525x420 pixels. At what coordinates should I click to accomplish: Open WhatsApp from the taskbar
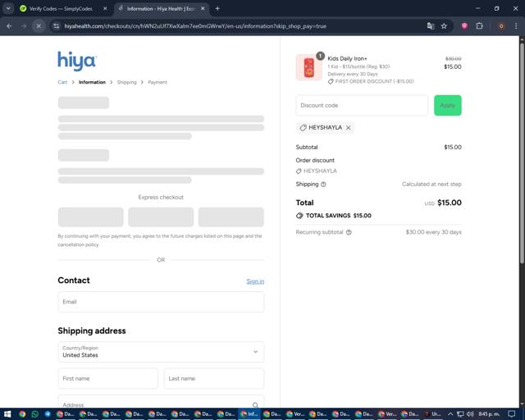coord(34,414)
